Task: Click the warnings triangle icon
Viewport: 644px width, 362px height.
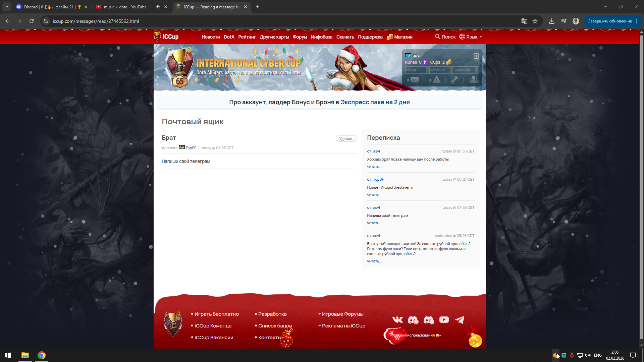Action: pos(436,80)
